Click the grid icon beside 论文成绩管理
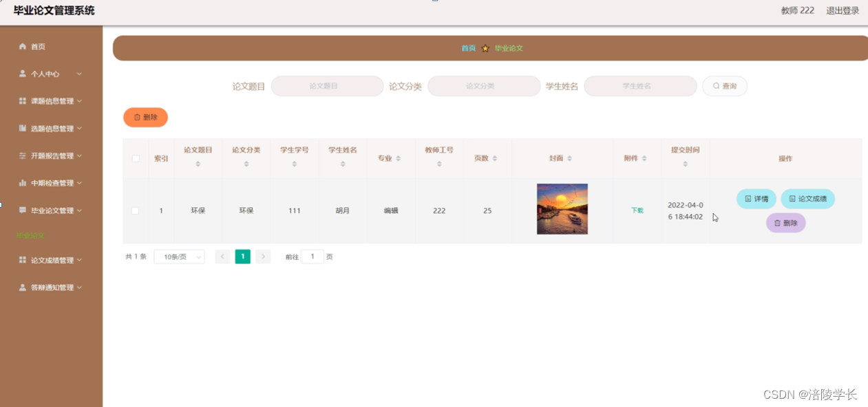The image size is (868, 407). (x=23, y=260)
